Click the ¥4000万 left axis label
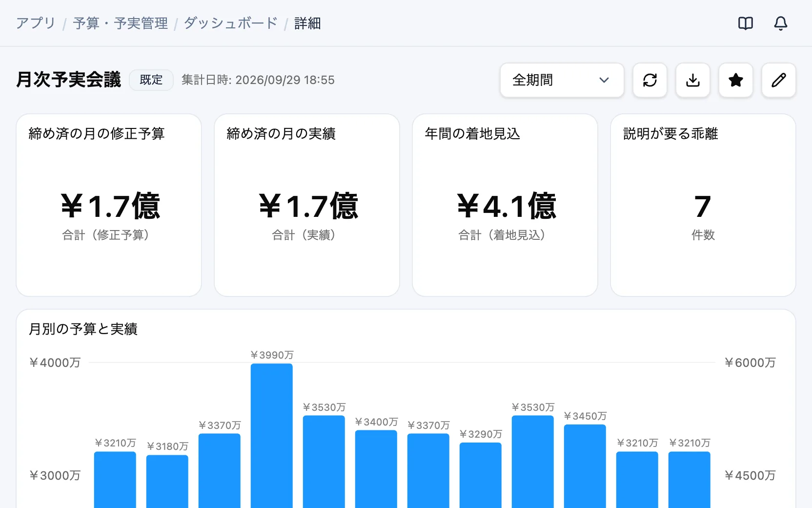 tap(55, 362)
